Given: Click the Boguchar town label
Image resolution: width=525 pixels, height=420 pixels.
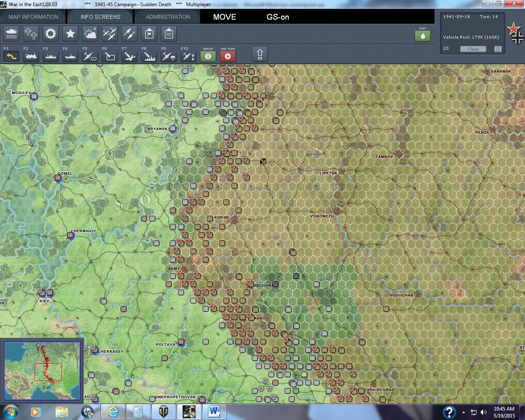Looking at the screenshot, I should 402,295.
